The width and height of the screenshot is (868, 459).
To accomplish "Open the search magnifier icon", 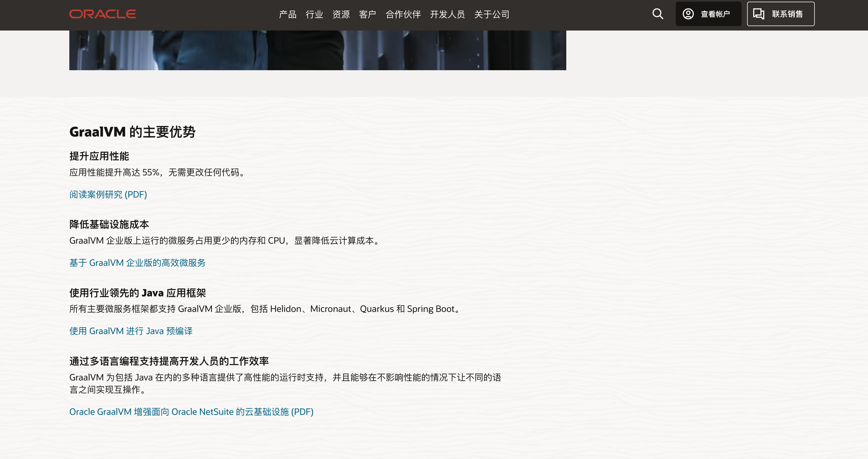I will (658, 14).
